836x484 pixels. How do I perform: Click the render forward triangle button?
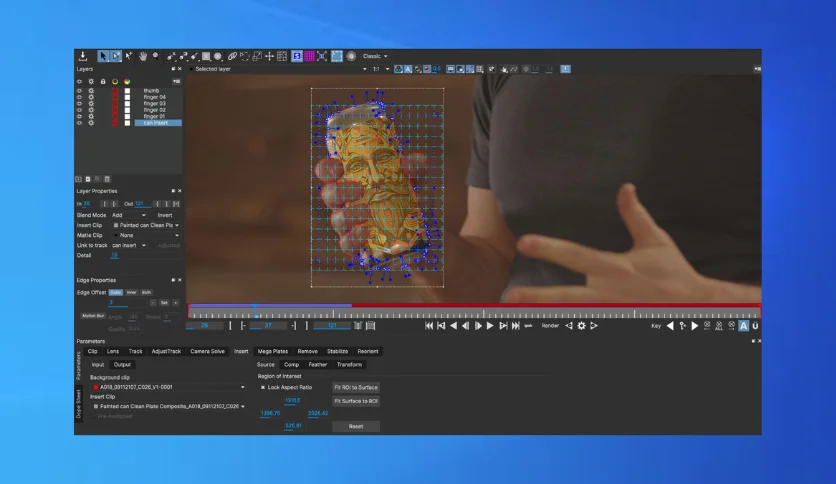point(594,326)
